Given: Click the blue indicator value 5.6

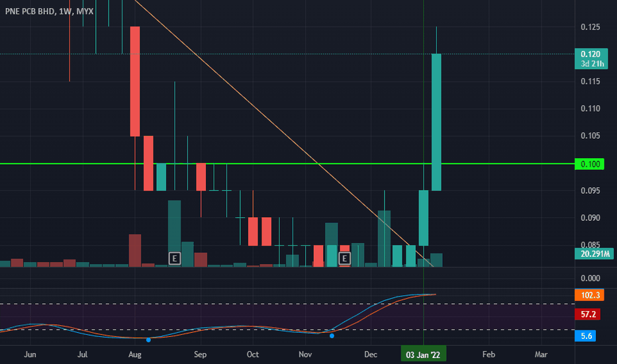Looking at the screenshot, I should 585,336.
